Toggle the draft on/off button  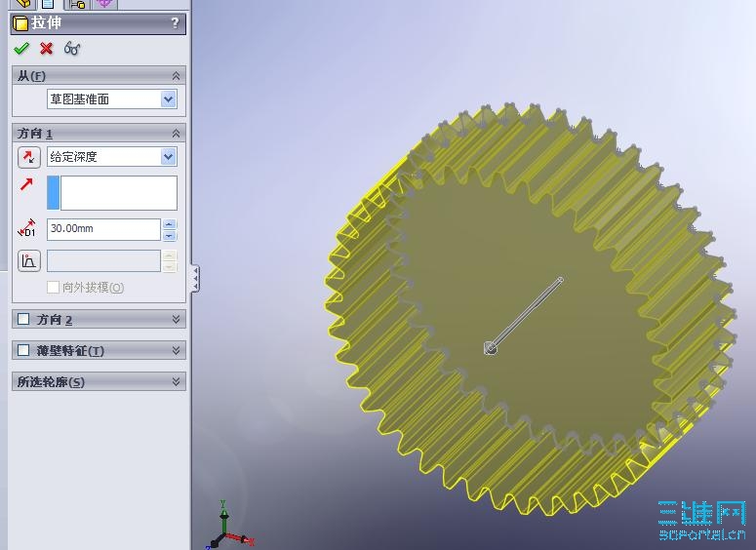pyautogui.click(x=29, y=261)
